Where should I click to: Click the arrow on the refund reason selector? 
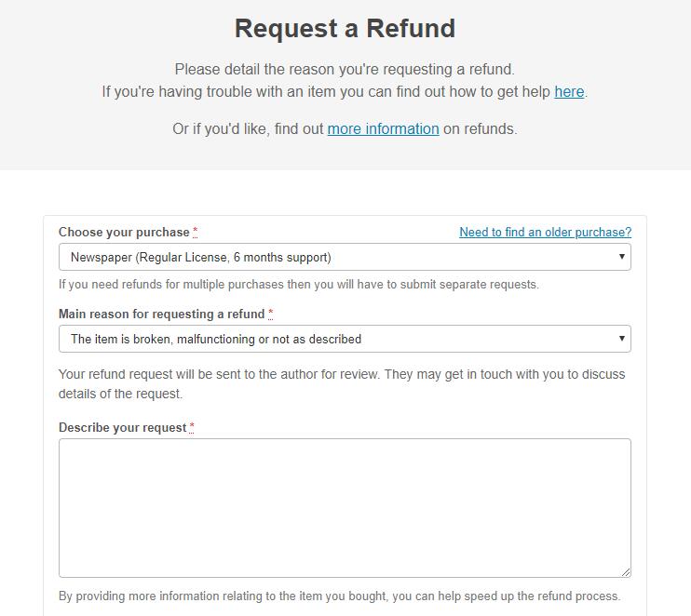pos(621,339)
